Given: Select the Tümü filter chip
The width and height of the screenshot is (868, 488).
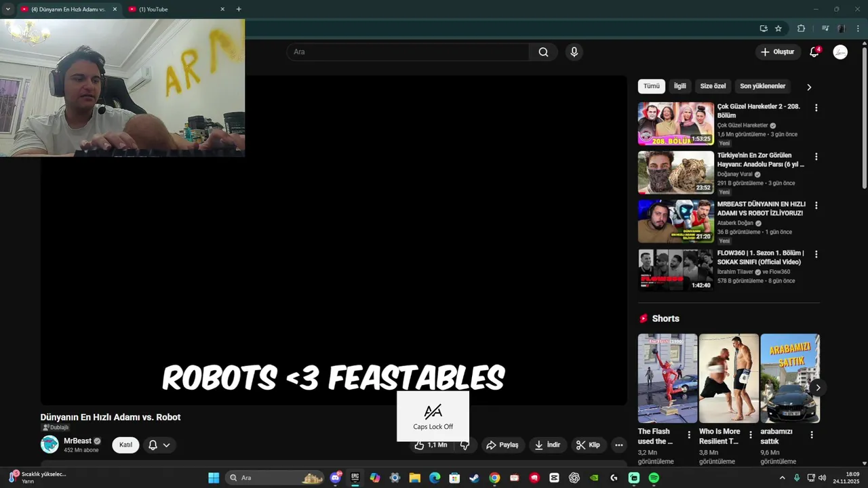Looking at the screenshot, I should 651,86.
